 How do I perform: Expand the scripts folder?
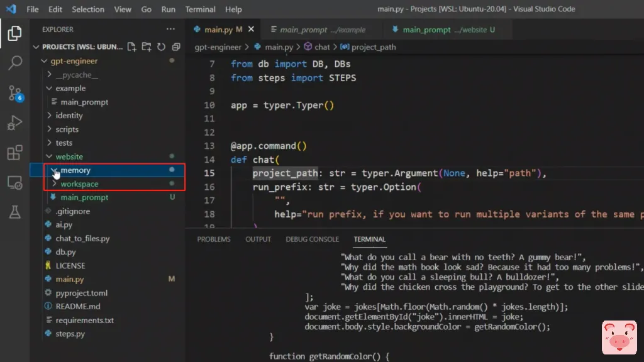point(49,129)
